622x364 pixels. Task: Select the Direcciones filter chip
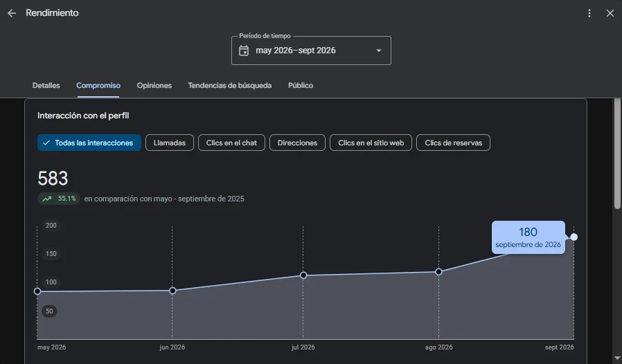(x=298, y=143)
